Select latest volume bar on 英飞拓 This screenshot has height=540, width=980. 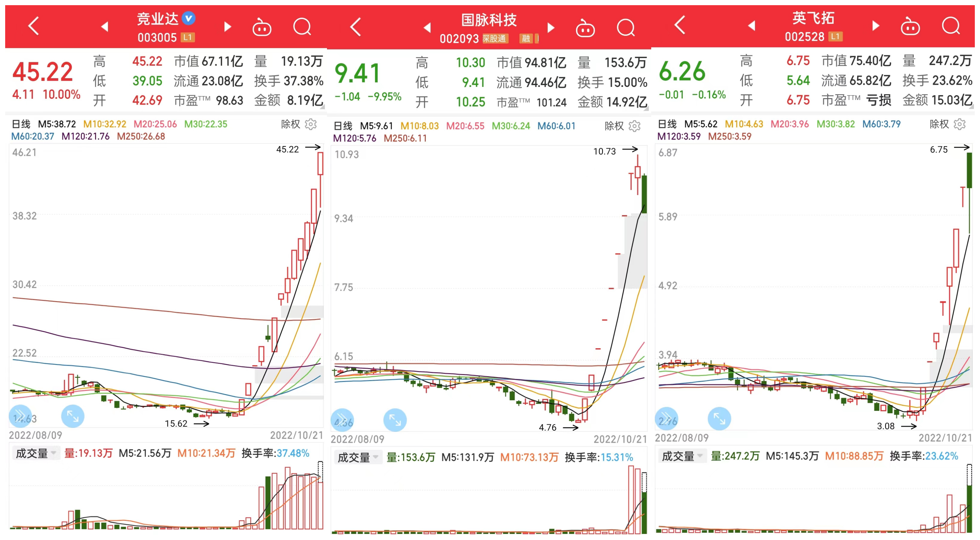969,509
